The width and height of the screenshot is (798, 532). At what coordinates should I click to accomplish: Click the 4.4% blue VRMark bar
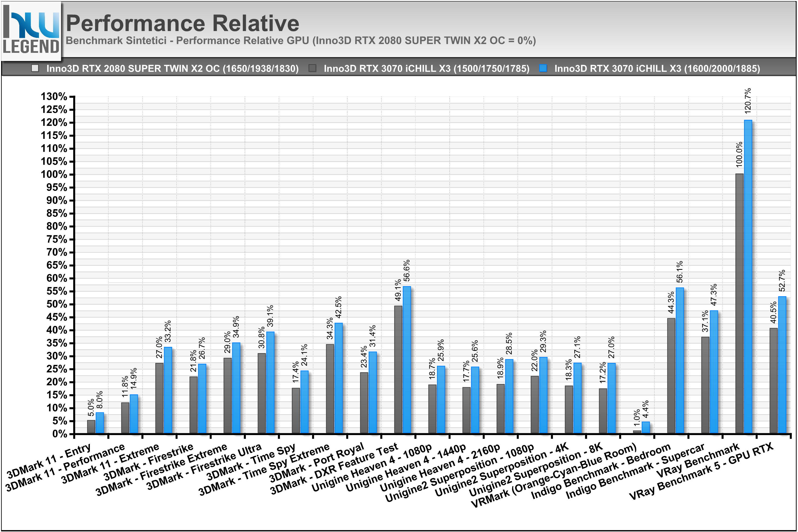point(646,428)
